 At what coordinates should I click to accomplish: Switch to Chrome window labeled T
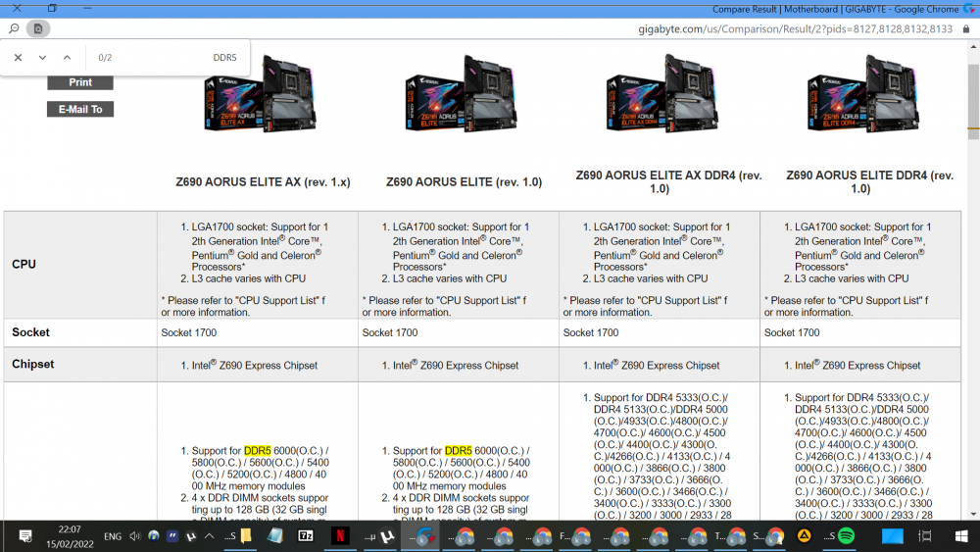(x=730, y=535)
